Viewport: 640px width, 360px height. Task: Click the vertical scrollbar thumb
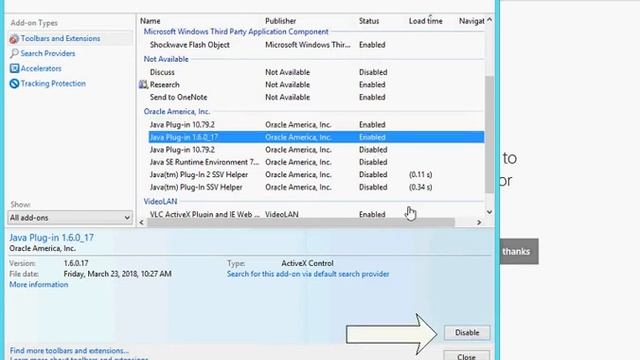pos(489,134)
